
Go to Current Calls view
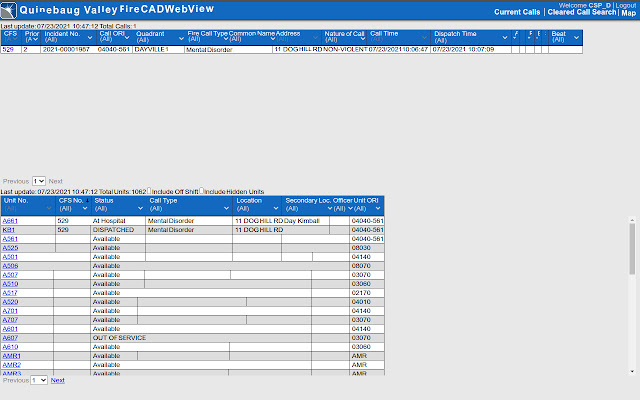517,12
